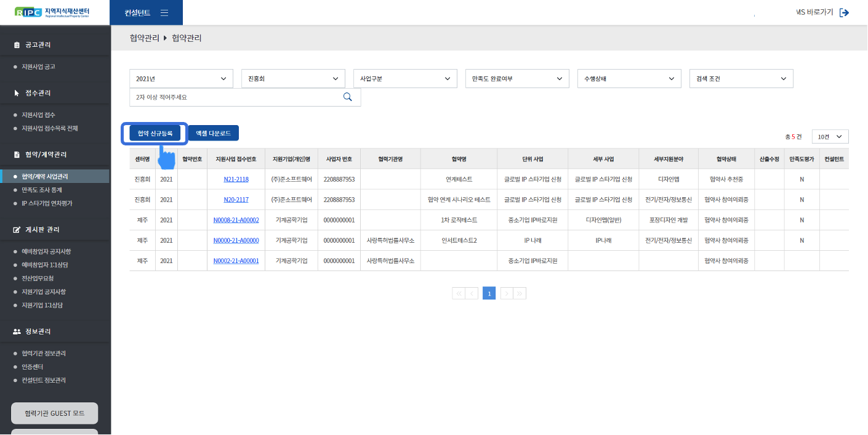Screen dimensions: 868x435
Task: Open application link N21-2118
Action: pos(236,179)
